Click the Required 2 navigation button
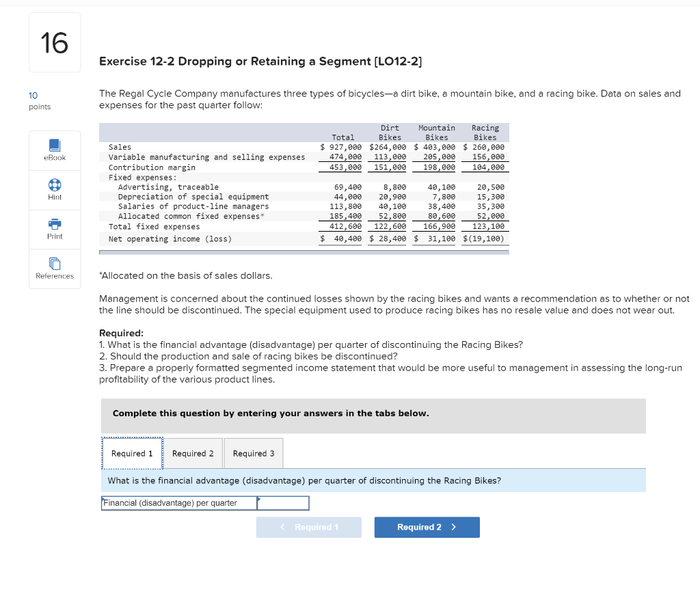Viewport: 700px width, 598px height. click(427, 527)
